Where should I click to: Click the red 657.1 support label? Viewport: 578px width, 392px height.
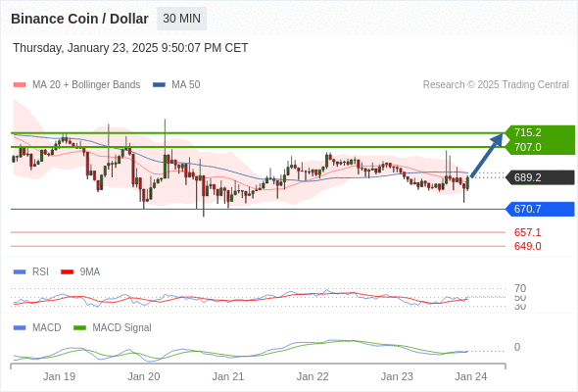pyautogui.click(x=527, y=232)
